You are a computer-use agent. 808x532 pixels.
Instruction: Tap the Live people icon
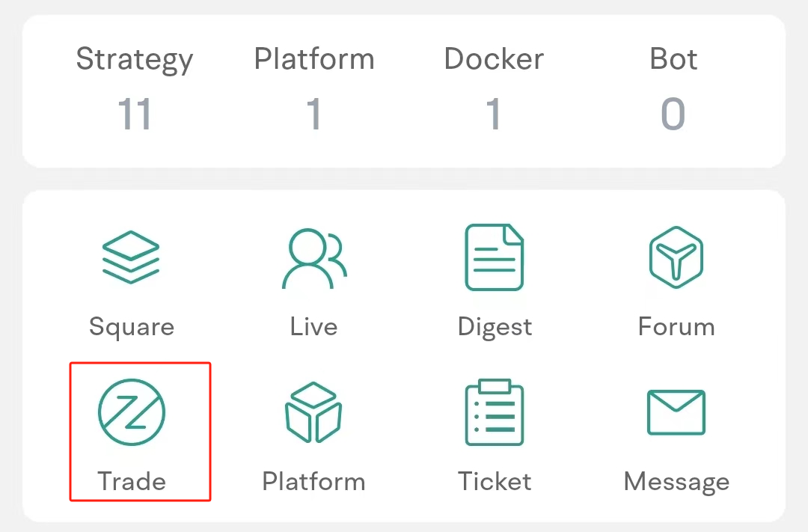coord(314,258)
